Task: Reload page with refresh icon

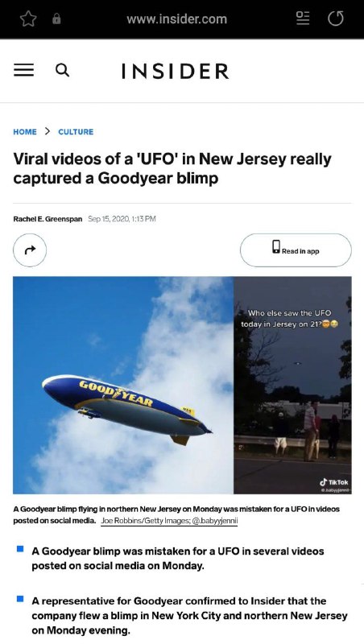Action: [335, 19]
